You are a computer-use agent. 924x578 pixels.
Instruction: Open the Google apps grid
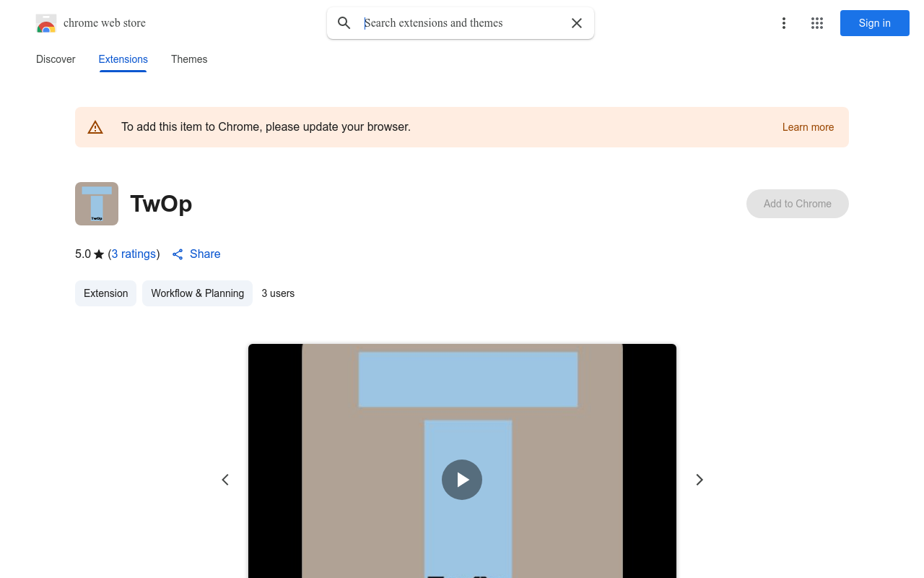pyautogui.click(x=817, y=23)
